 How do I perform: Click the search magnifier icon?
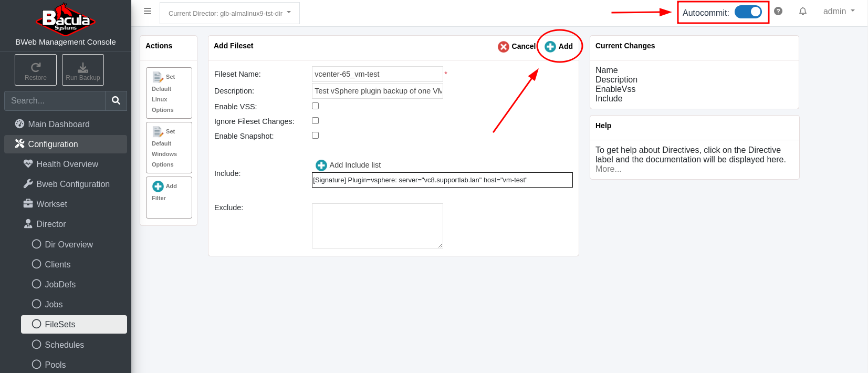[x=116, y=100]
